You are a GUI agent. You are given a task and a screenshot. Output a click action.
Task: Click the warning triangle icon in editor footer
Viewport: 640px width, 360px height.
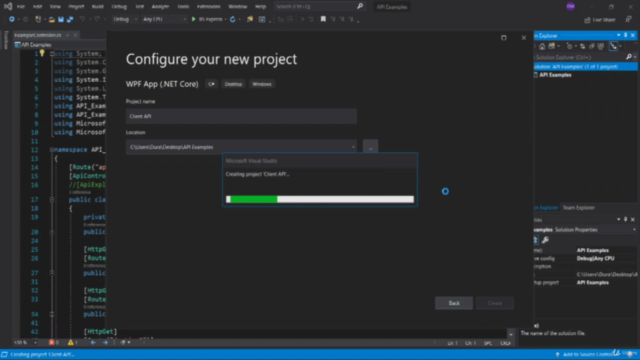pos(71,342)
